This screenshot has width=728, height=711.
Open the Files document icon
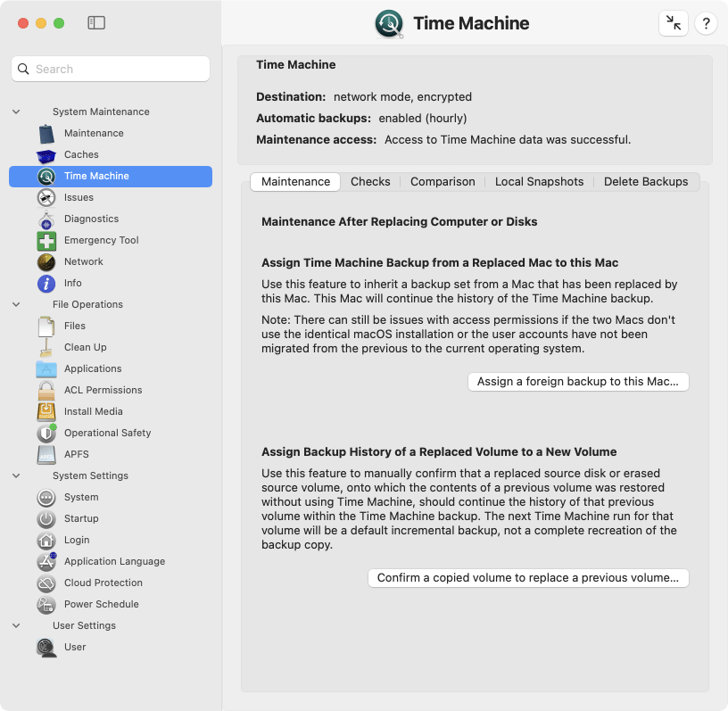[x=46, y=326]
